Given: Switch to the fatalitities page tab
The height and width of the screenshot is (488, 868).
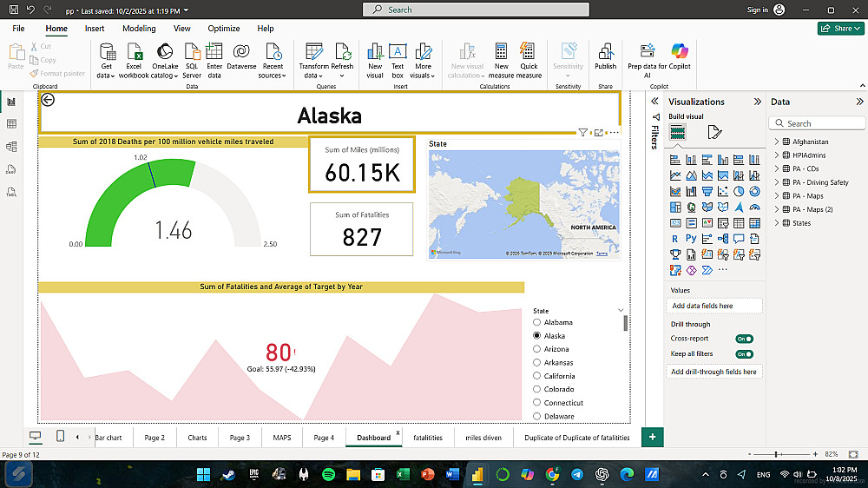Looking at the screenshot, I should [x=428, y=438].
